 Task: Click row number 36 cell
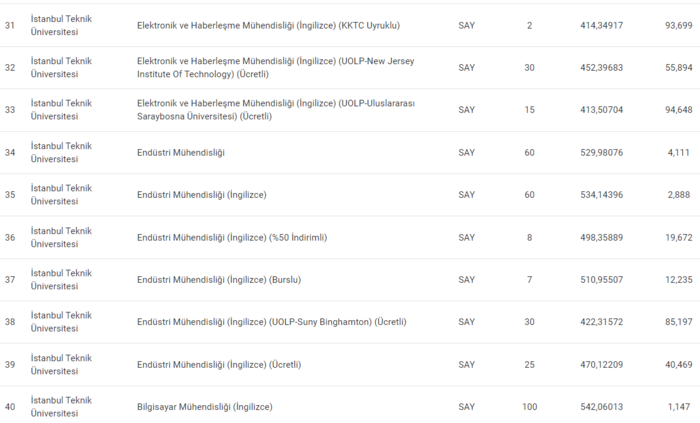pos(10,237)
